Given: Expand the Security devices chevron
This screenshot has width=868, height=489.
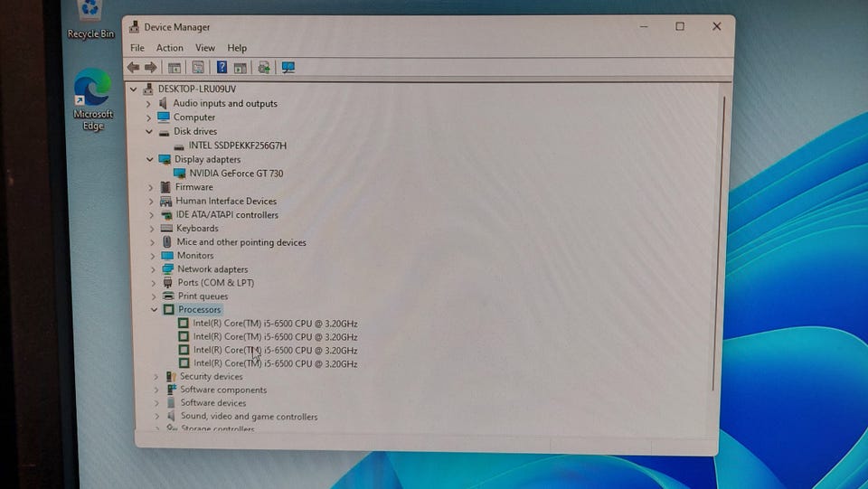Looking at the screenshot, I should coord(156,377).
